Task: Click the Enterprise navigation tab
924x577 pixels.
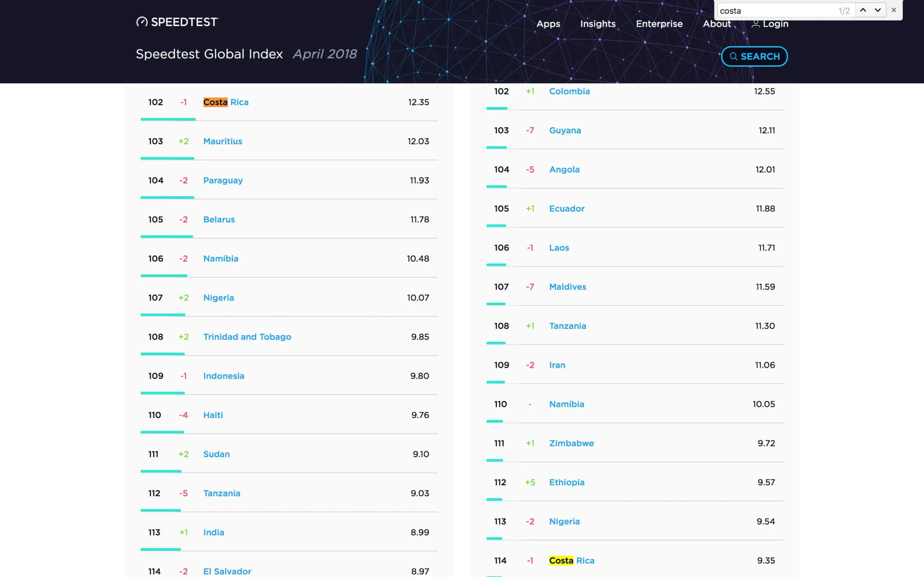Action: click(x=659, y=23)
